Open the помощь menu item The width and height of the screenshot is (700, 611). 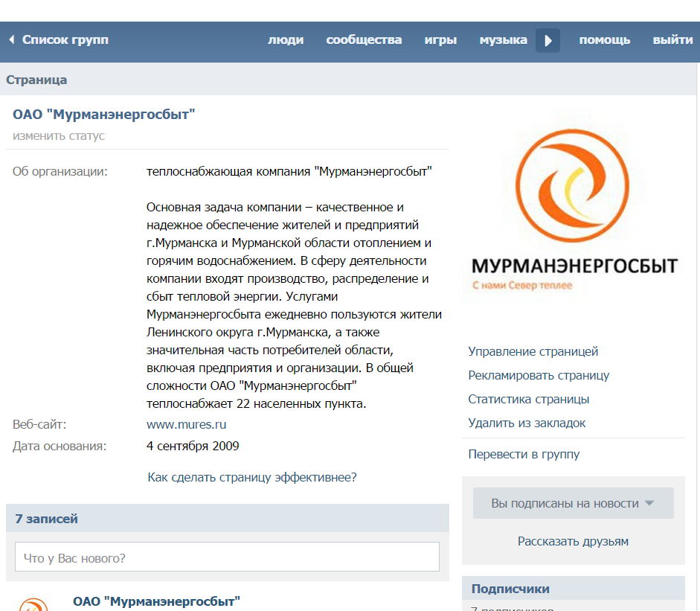[605, 40]
